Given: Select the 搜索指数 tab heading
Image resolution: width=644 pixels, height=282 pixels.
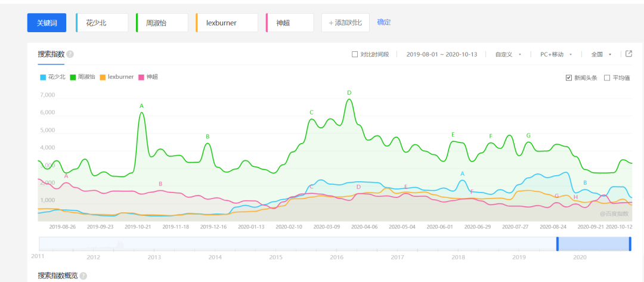Looking at the screenshot, I should [51, 54].
